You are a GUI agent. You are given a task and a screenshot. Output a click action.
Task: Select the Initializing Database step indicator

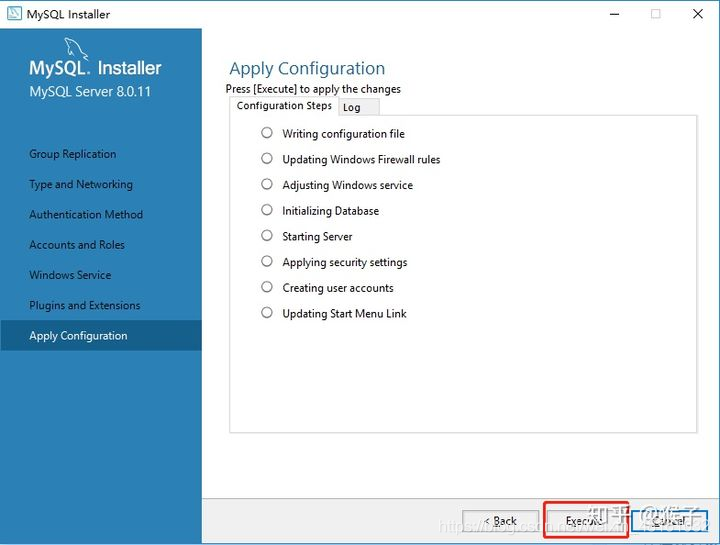coord(267,210)
